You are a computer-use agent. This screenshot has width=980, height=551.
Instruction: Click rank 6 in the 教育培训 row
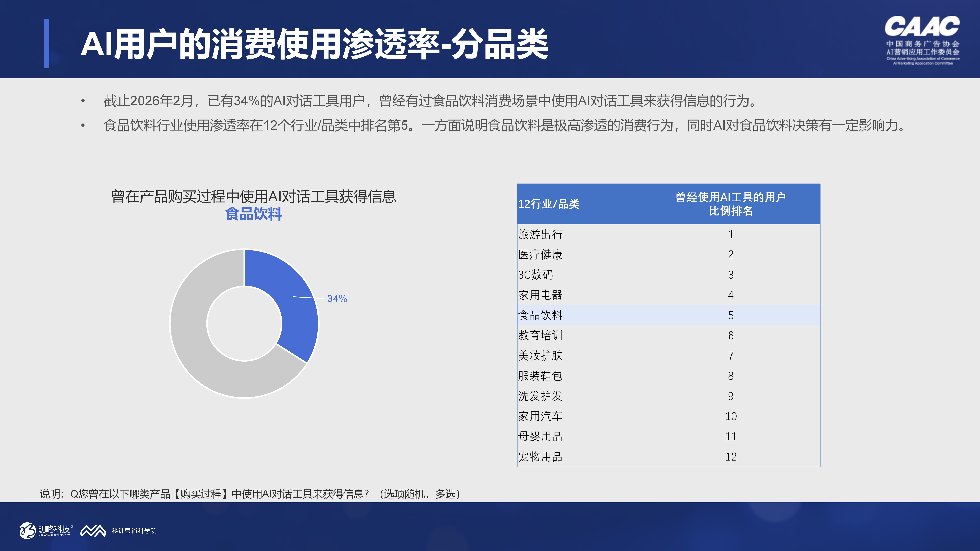point(731,335)
